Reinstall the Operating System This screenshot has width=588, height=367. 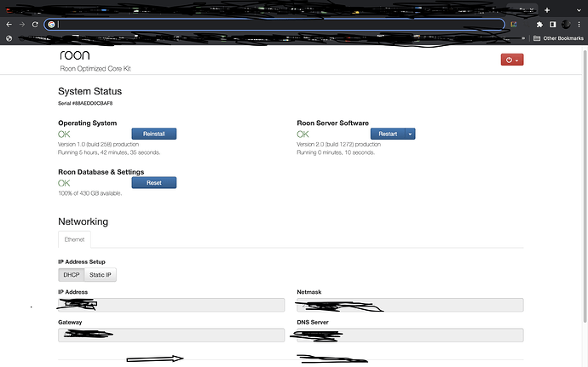click(153, 134)
